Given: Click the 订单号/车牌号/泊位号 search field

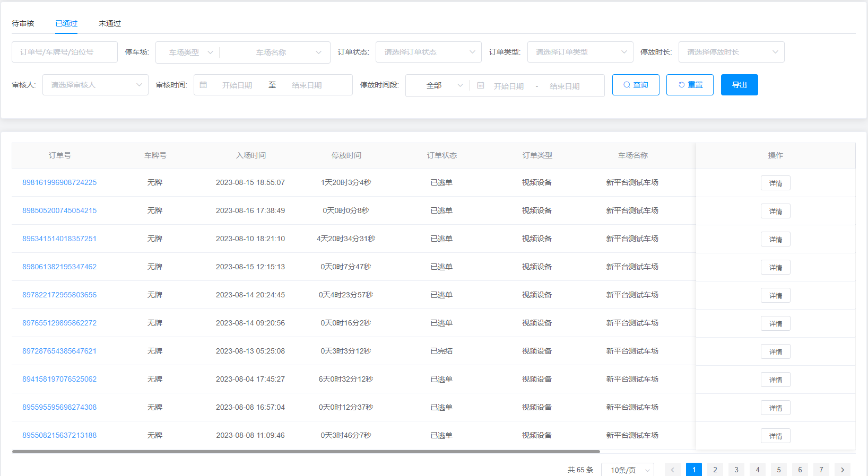Looking at the screenshot, I should point(65,52).
